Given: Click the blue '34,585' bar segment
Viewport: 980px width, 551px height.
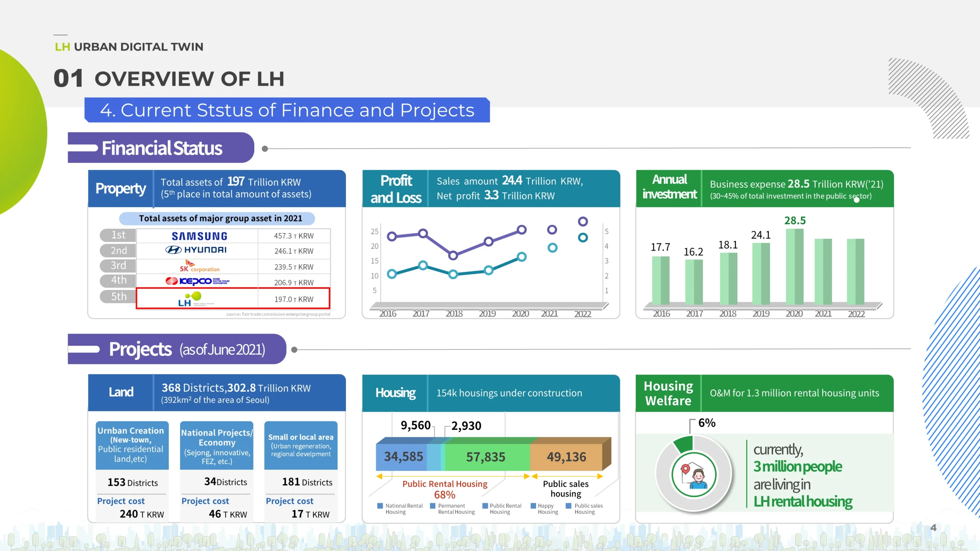Looking at the screenshot, I should click(x=402, y=457).
